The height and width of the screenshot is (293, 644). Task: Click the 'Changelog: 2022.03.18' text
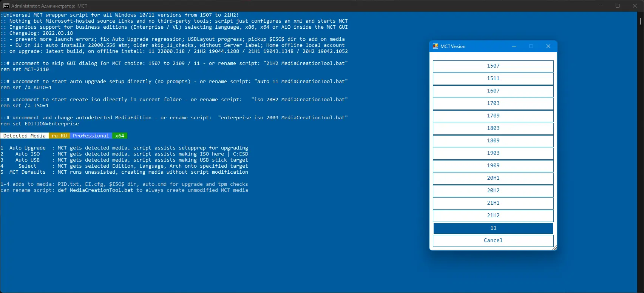tap(41, 33)
